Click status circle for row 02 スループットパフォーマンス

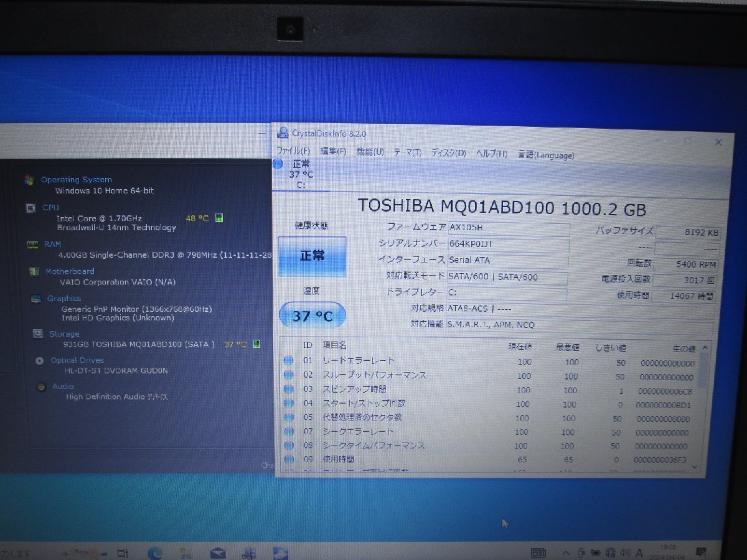pos(288,375)
